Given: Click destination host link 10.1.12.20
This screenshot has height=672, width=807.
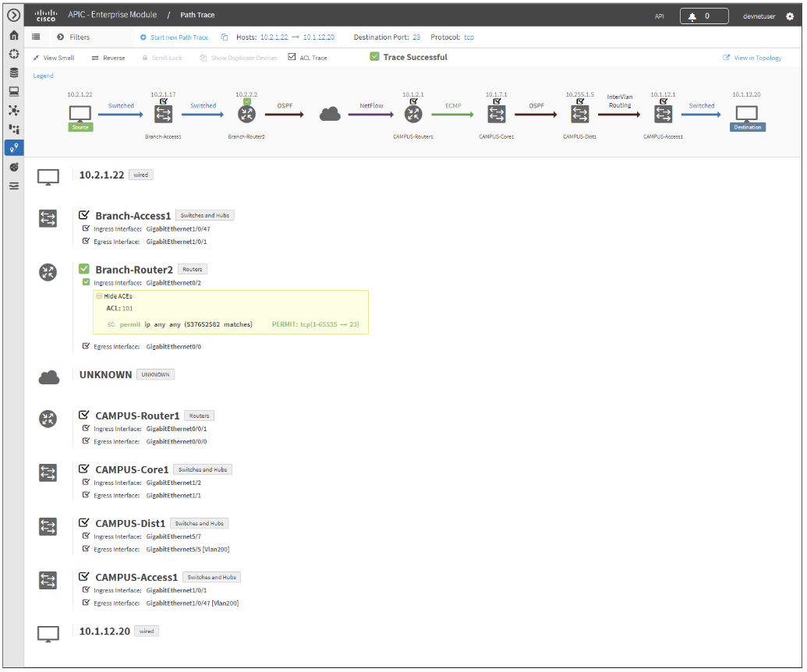Looking at the screenshot, I should 319,37.
